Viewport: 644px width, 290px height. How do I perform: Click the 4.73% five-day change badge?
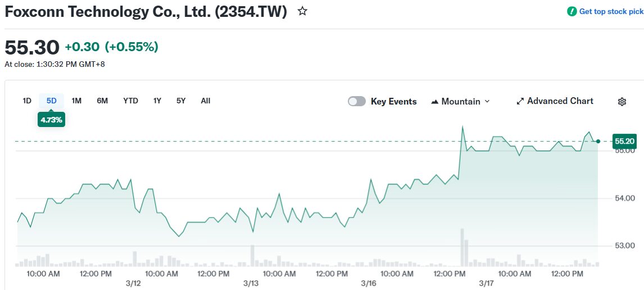point(51,120)
